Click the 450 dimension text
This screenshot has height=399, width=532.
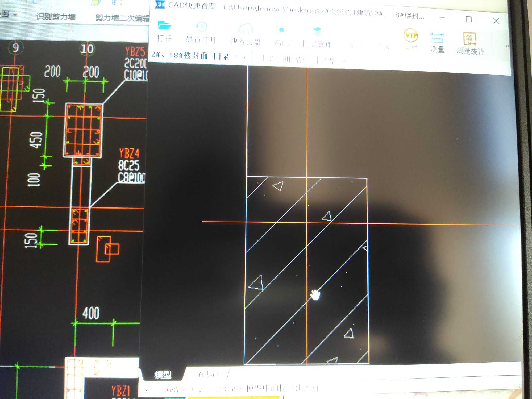[36, 140]
